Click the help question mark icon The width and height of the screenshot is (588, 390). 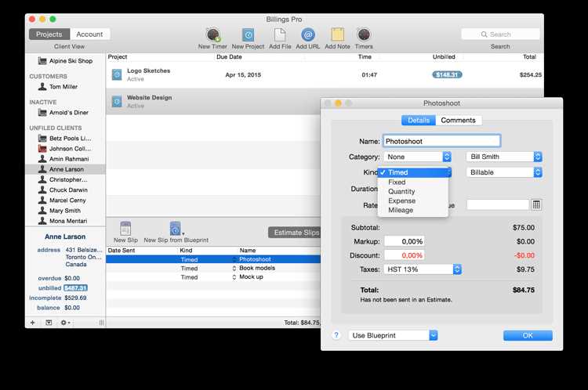(336, 335)
